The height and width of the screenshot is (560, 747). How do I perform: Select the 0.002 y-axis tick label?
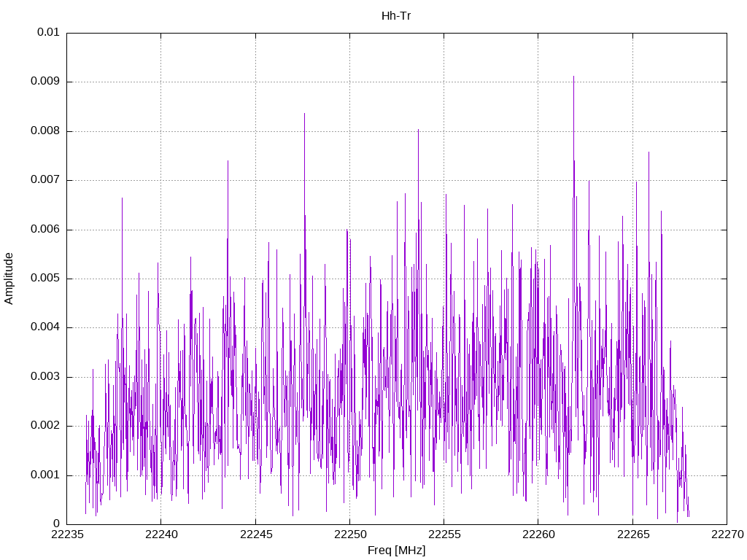pyautogui.click(x=44, y=426)
